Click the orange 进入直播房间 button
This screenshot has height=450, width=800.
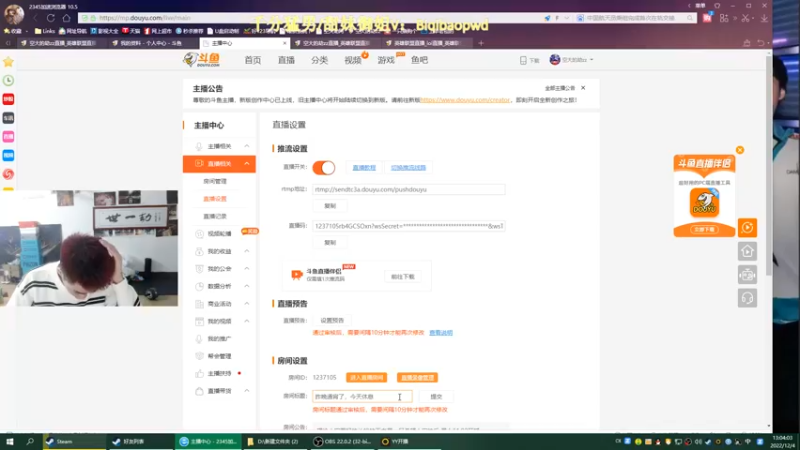pos(366,378)
